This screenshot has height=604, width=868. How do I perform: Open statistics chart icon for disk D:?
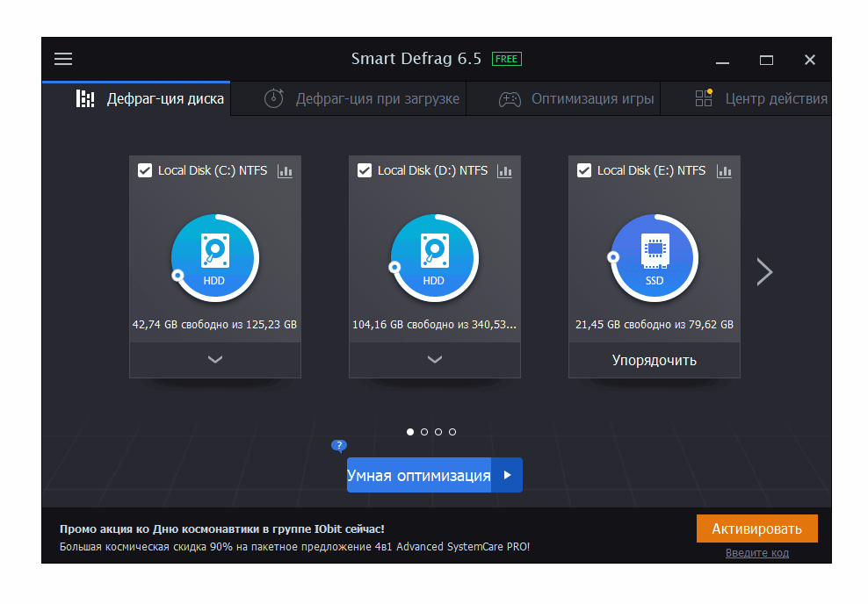pos(504,171)
